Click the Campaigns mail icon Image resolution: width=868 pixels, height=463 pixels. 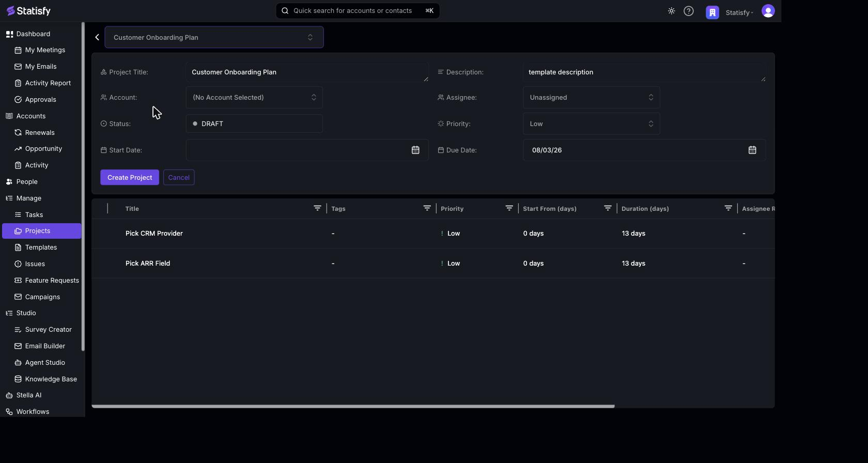click(x=18, y=297)
